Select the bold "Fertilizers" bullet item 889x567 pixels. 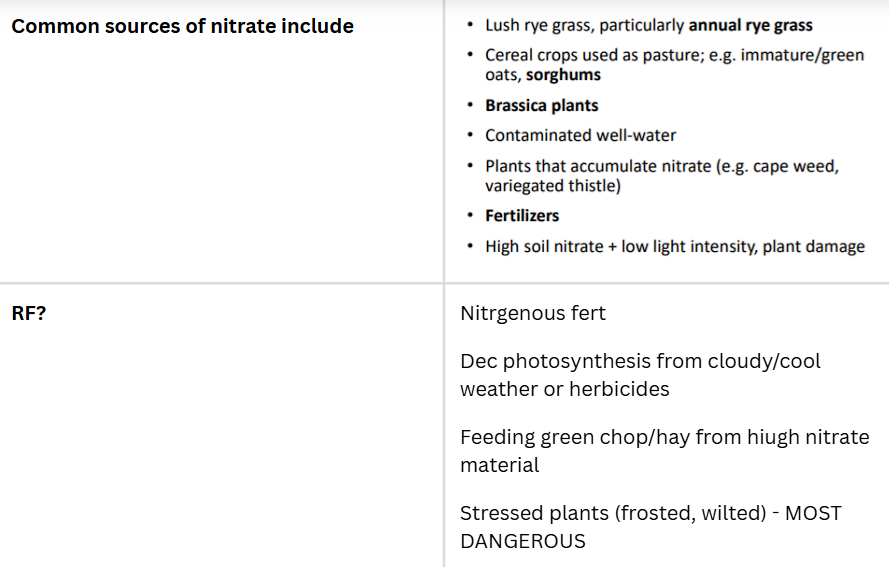[x=522, y=215]
